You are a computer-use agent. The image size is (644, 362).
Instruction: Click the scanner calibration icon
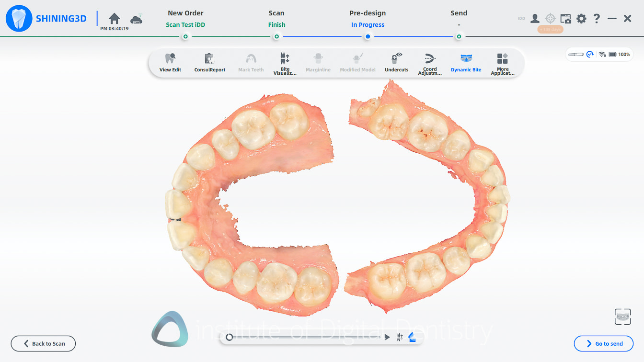coord(550,18)
